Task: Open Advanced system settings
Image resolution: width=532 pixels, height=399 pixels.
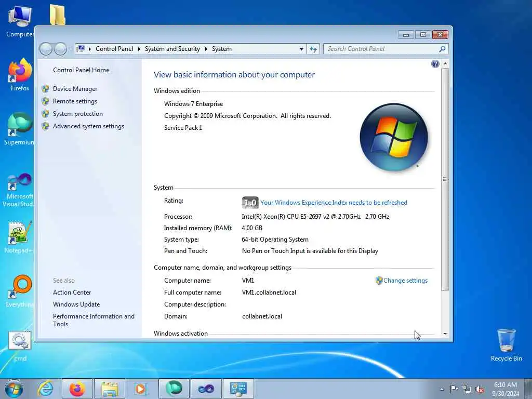Action: click(x=88, y=126)
